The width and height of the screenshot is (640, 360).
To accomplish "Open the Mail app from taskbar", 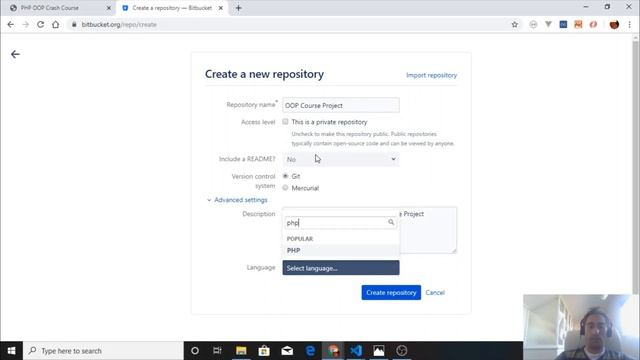I will coord(287,351).
